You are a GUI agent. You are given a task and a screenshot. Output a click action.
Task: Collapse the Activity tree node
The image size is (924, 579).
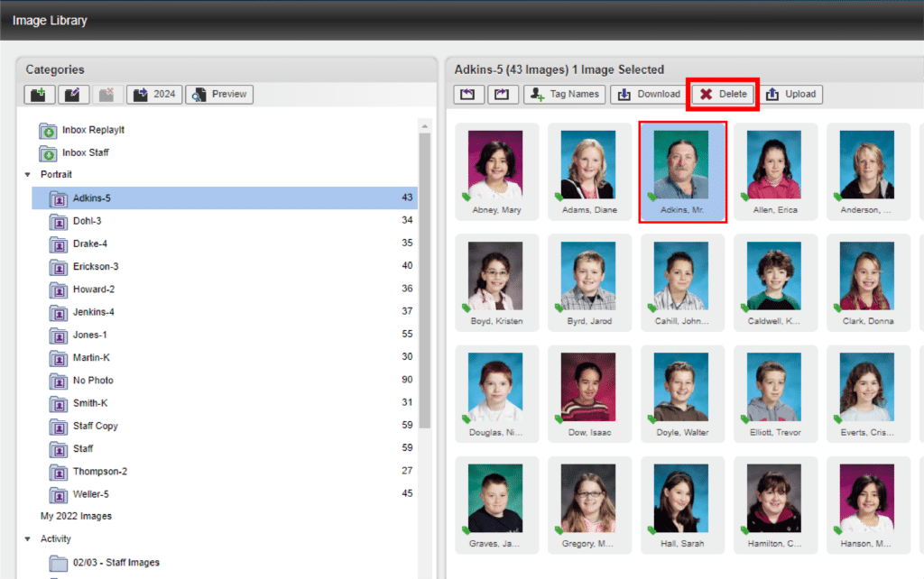point(28,539)
